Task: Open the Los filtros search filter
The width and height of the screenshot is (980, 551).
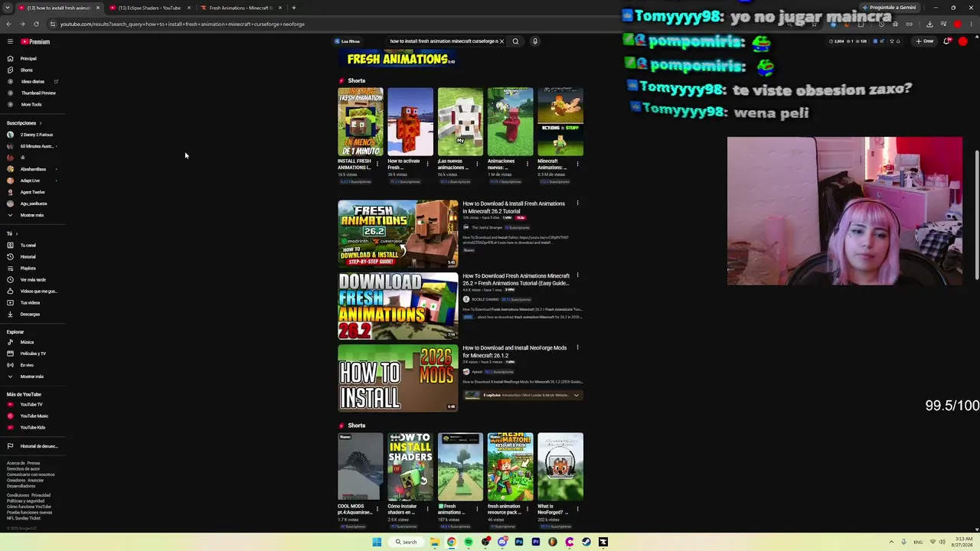Action: pos(347,41)
